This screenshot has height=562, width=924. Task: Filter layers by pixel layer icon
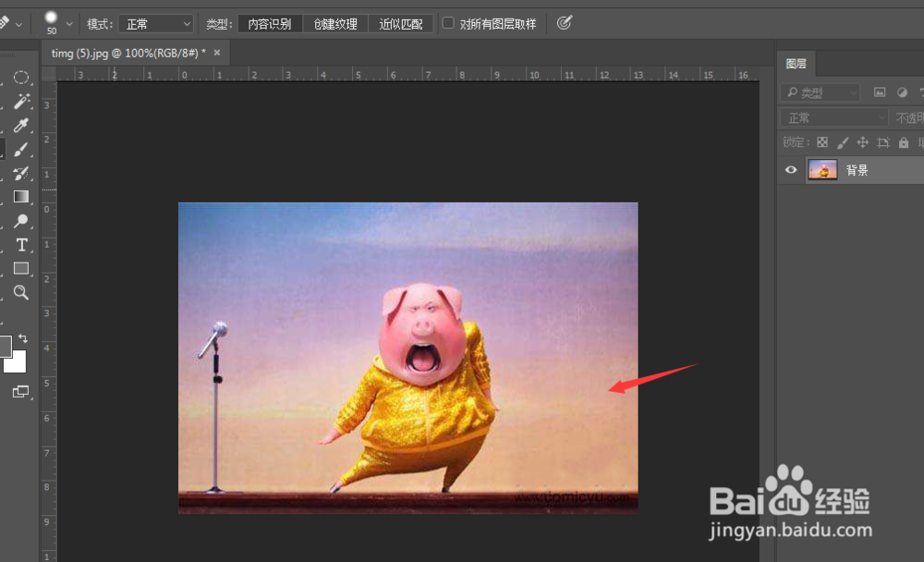[880, 92]
